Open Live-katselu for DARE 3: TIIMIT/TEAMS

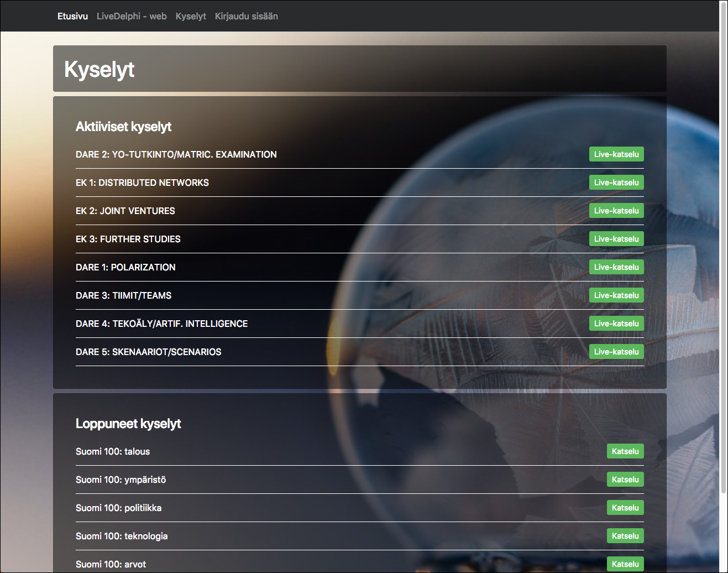616,295
